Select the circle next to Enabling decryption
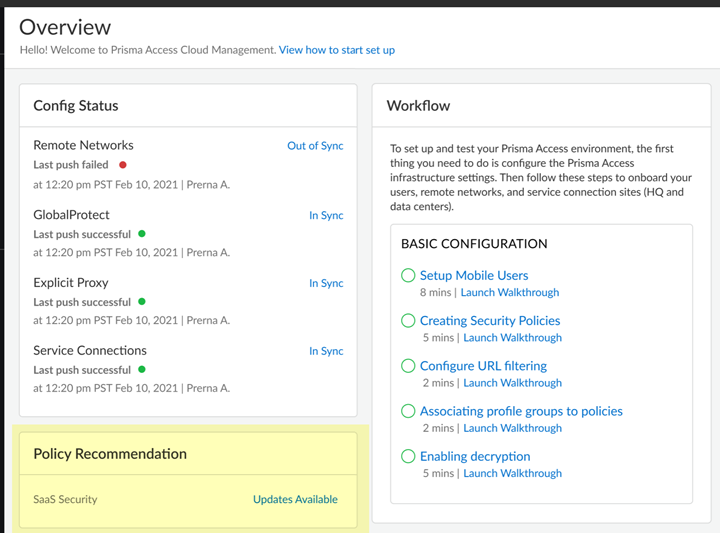Image resolution: width=720 pixels, height=533 pixels. click(x=408, y=456)
